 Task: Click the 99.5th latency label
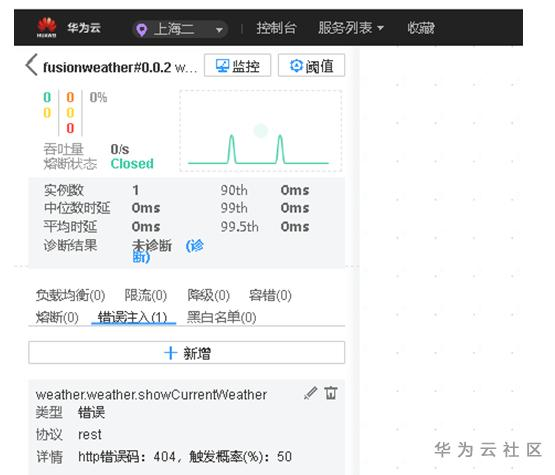tap(240, 227)
